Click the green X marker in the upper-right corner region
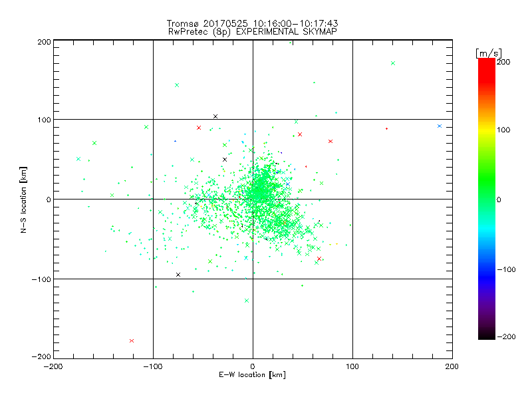532x399 pixels. [393, 63]
